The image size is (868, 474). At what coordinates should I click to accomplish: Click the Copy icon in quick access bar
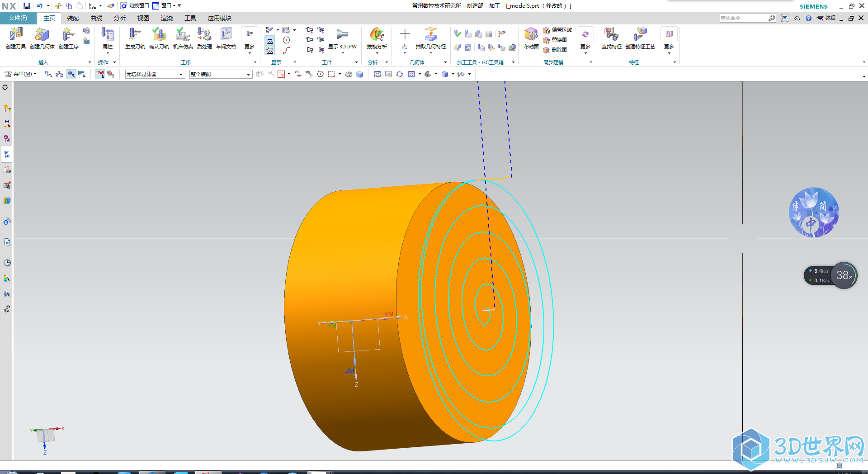(69, 6)
